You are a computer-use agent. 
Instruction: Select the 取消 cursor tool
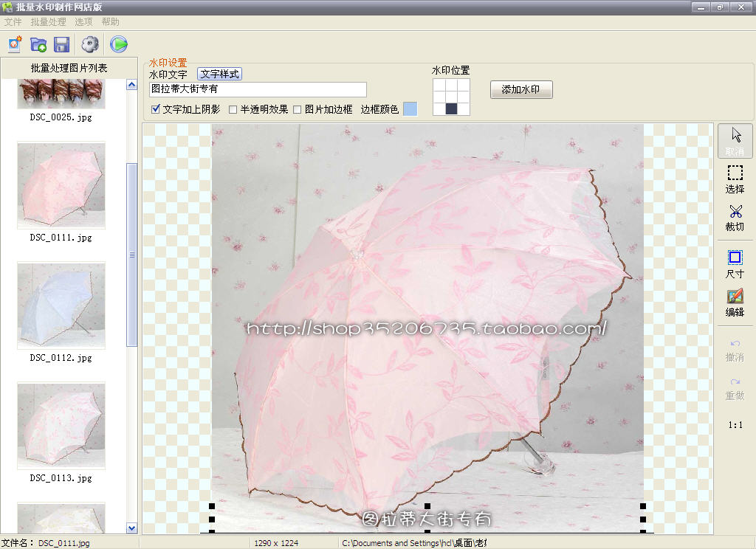coord(735,141)
